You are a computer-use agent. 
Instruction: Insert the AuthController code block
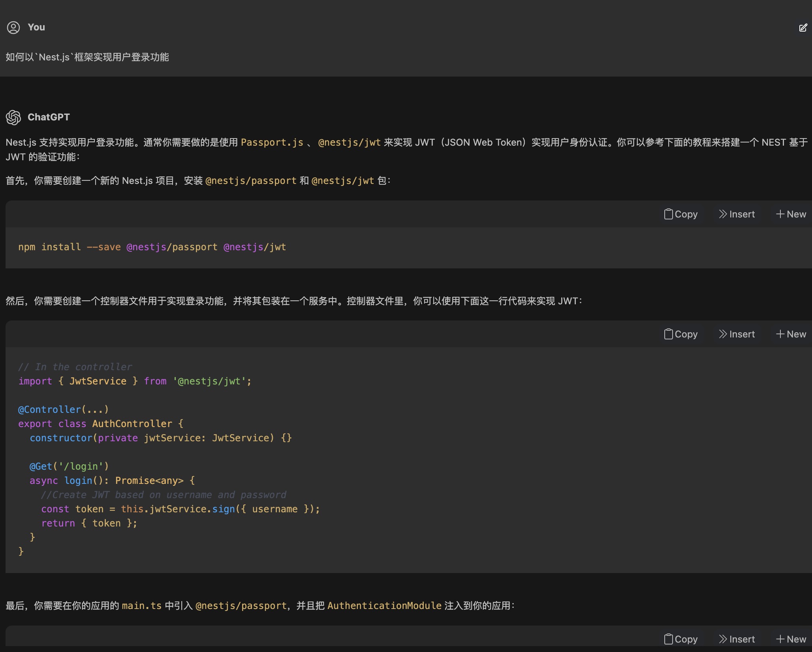(x=737, y=334)
